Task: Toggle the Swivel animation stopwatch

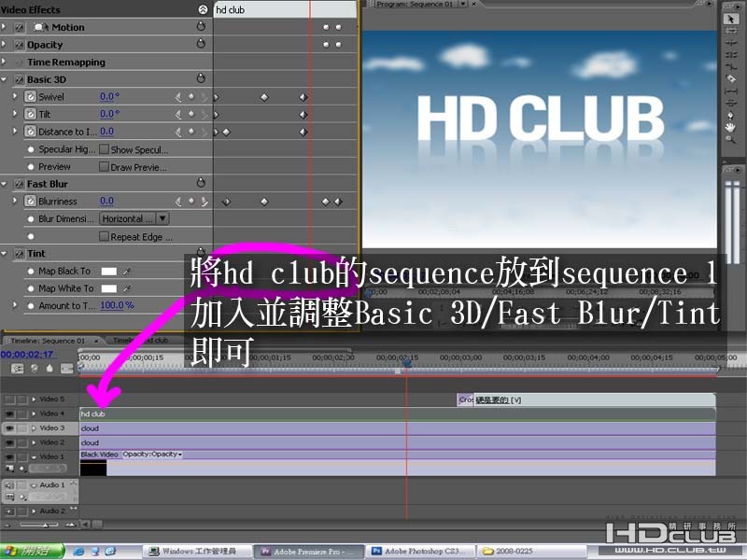Action: click(x=30, y=97)
